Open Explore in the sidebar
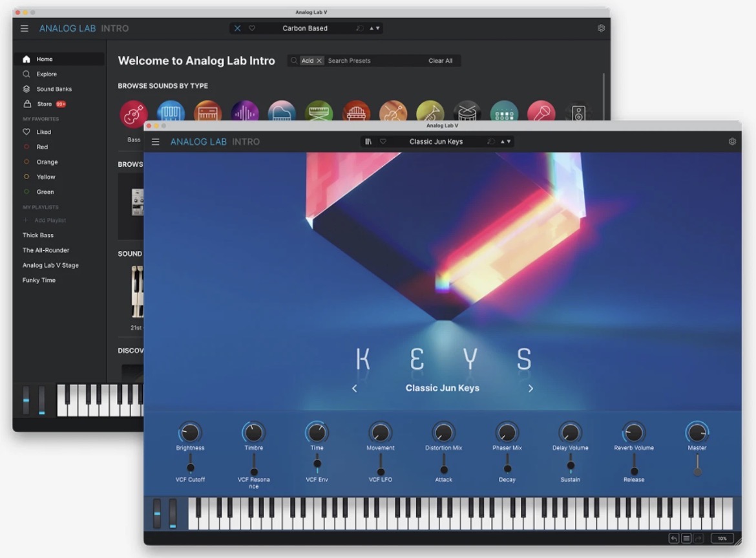 (x=46, y=74)
